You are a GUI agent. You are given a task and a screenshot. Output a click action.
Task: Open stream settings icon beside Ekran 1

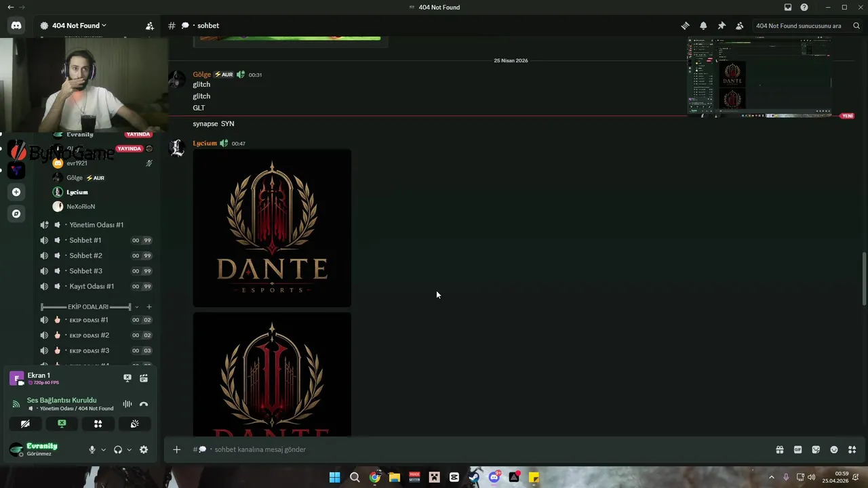click(144, 378)
